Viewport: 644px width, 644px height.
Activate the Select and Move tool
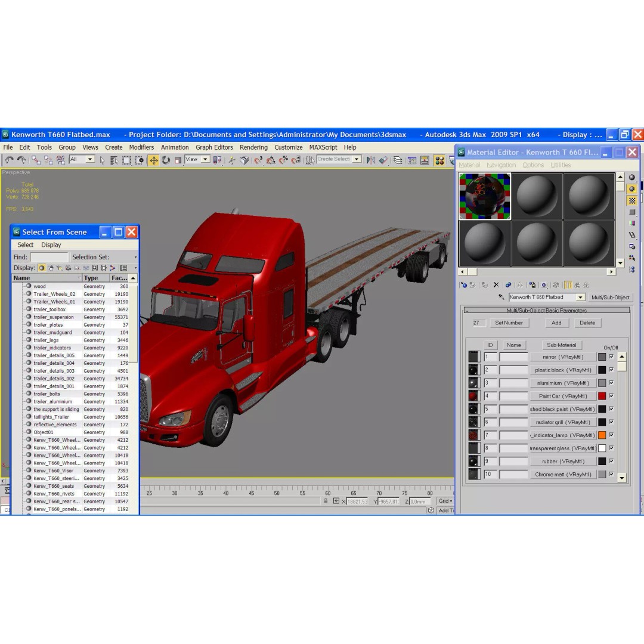pyautogui.click(x=154, y=160)
